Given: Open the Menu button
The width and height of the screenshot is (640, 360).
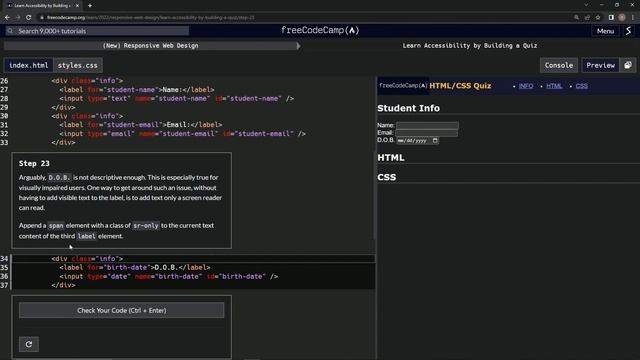Looking at the screenshot, I should pos(605,31).
